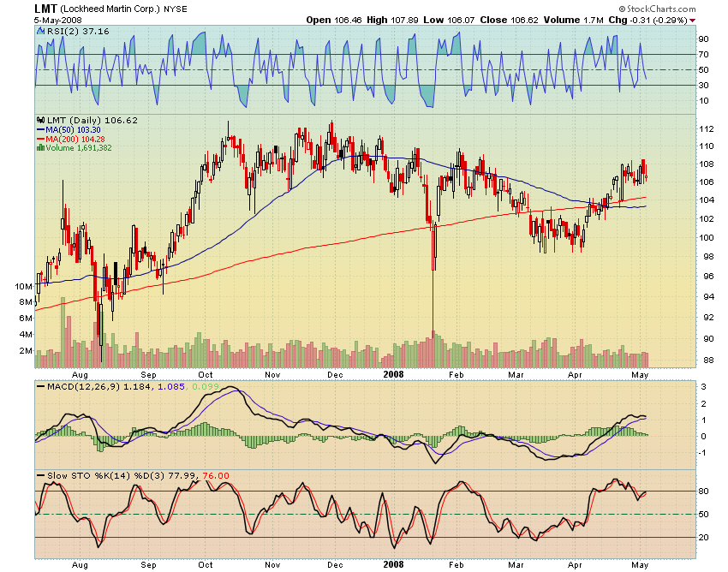Click the Oct label under the price panel
The width and height of the screenshot is (728, 572).
pos(206,375)
